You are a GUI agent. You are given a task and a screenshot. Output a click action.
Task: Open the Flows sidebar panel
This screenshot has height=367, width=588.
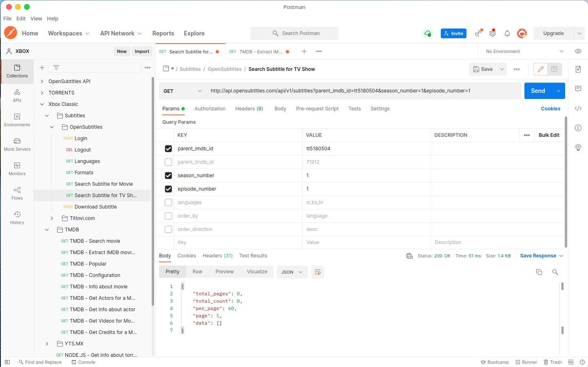point(17,193)
